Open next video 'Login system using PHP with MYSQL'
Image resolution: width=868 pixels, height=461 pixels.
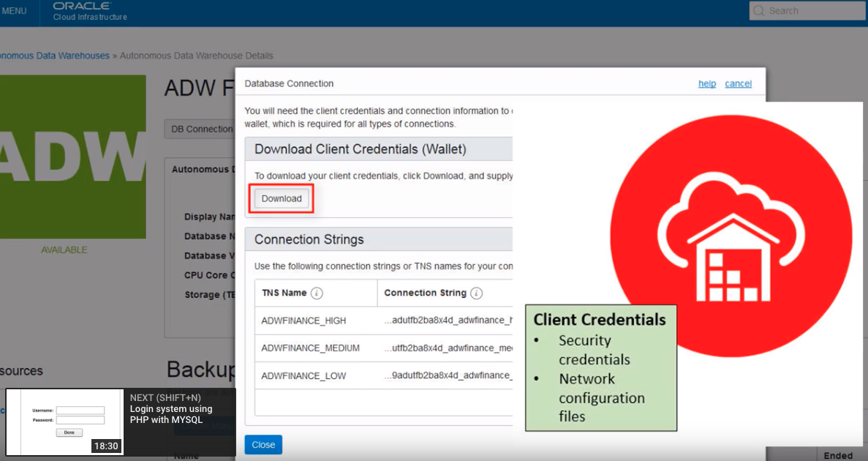[171, 414]
